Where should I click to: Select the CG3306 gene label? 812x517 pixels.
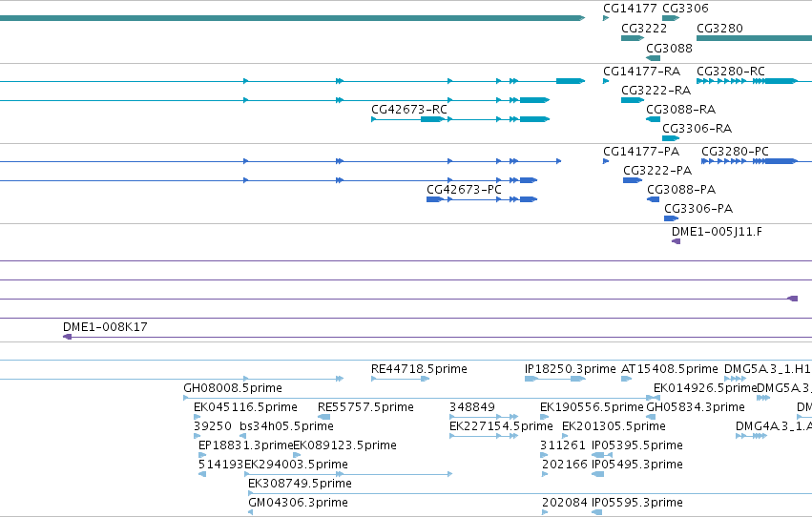click(x=685, y=9)
